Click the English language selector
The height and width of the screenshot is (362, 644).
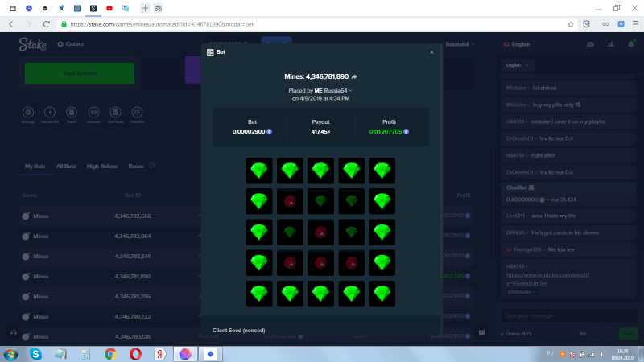point(517,44)
